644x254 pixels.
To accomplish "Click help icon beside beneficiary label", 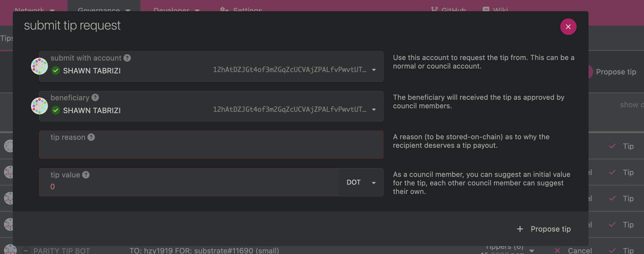I will [95, 97].
